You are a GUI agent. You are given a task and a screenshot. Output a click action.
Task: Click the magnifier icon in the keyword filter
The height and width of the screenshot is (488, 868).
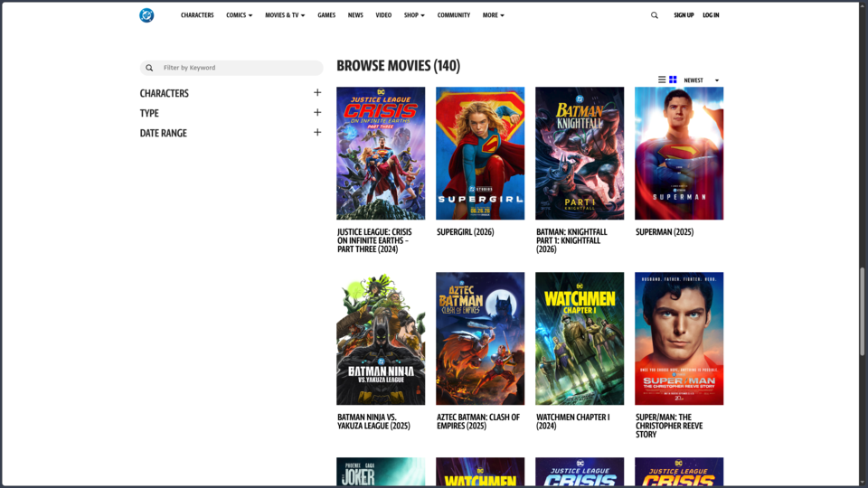[149, 68]
